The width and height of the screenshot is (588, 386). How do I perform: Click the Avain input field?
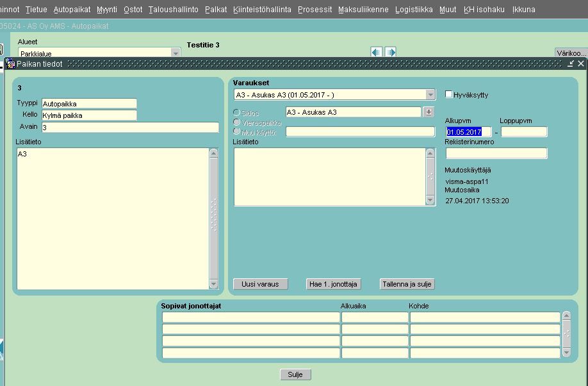(130, 128)
